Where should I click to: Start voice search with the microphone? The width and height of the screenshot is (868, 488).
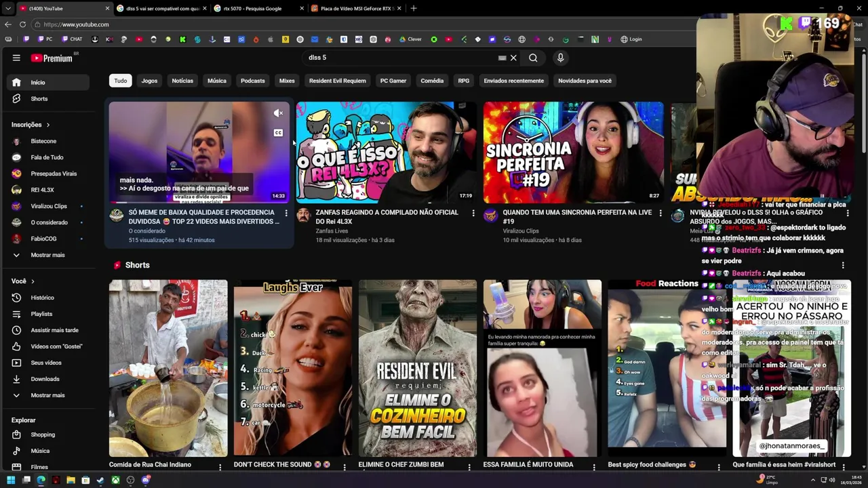coord(560,58)
